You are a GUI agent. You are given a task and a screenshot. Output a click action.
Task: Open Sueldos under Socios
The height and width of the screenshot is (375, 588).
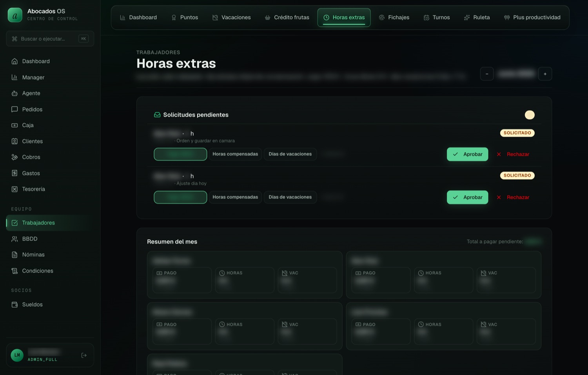(x=50, y=304)
